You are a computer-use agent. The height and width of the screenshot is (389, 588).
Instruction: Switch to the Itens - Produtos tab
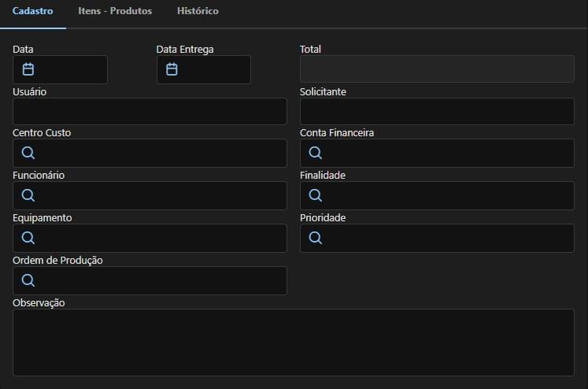[115, 11]
